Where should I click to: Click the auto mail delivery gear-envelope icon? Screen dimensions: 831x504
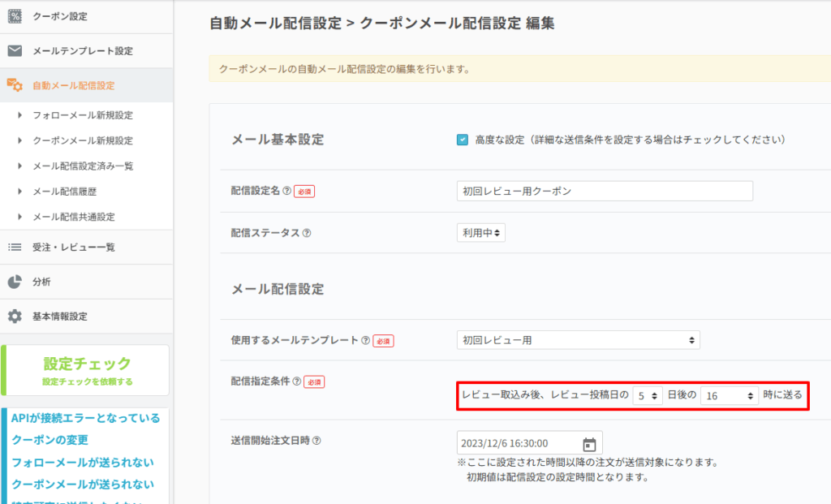click(x=15, y=85)
